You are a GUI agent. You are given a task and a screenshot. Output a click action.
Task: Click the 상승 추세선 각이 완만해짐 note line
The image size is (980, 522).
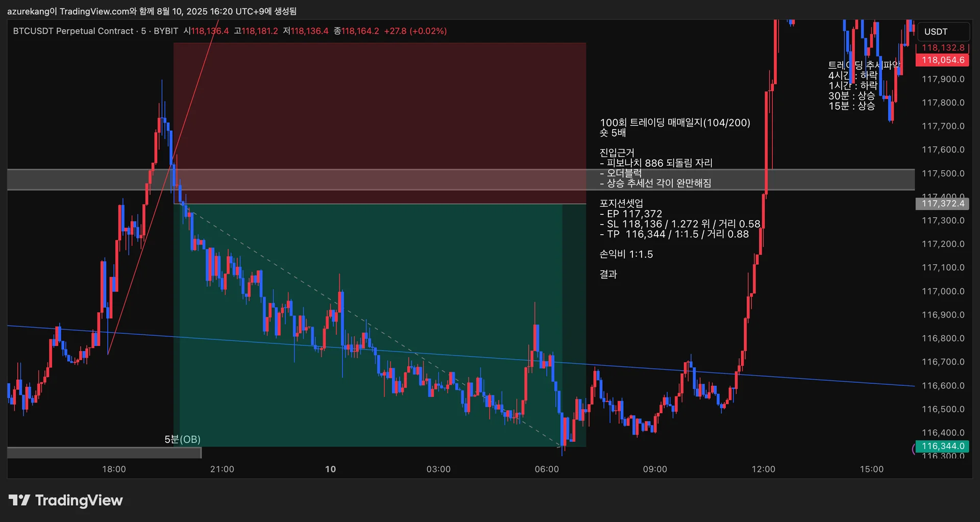[x=655, y=183]
